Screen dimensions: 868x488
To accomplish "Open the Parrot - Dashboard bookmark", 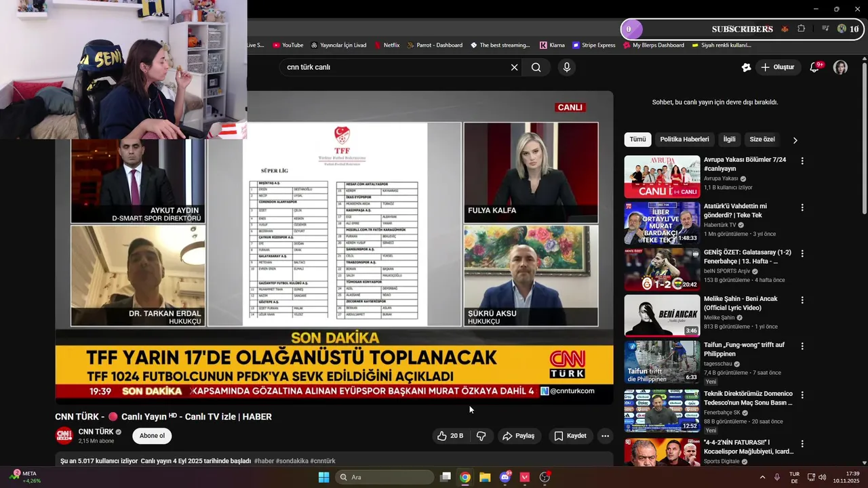I will point(435,45).
